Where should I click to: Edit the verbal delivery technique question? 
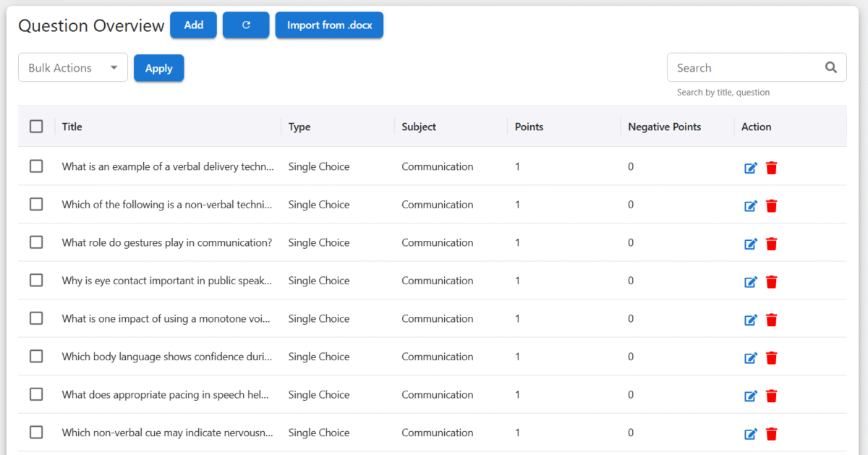tap(751, 168)
